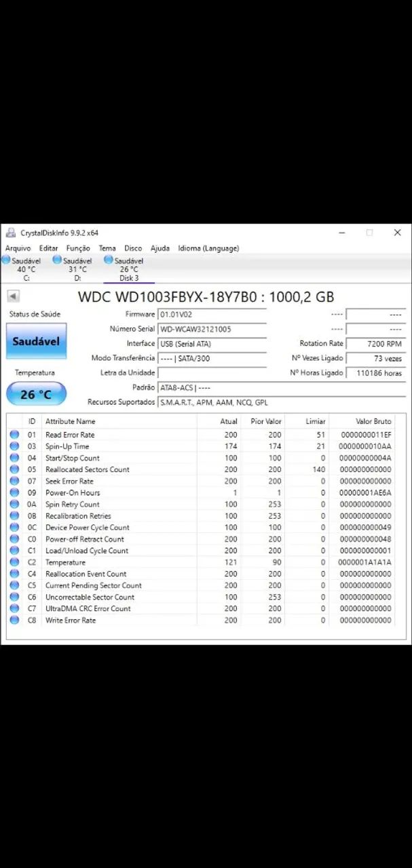The height and width of the screenshot is (868, 412).
Task: Click the Padrão field ATA8-ACS
Action: (x=282, y=388)
